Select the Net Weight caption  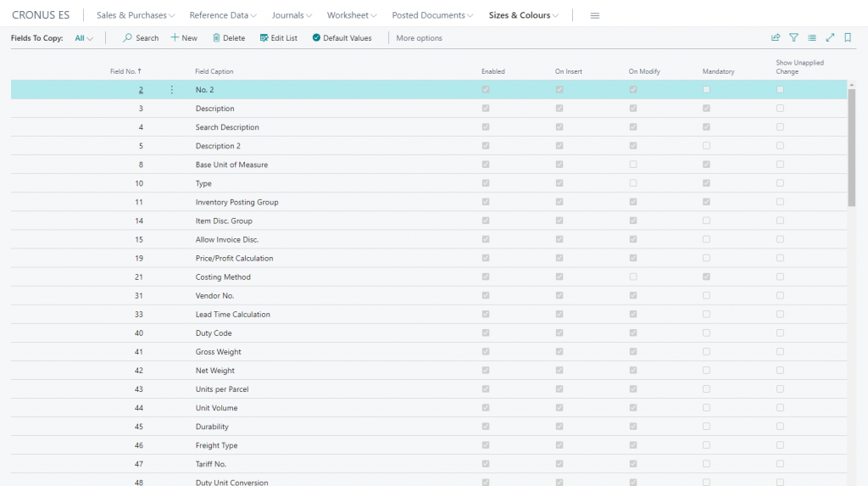(214, 370)
